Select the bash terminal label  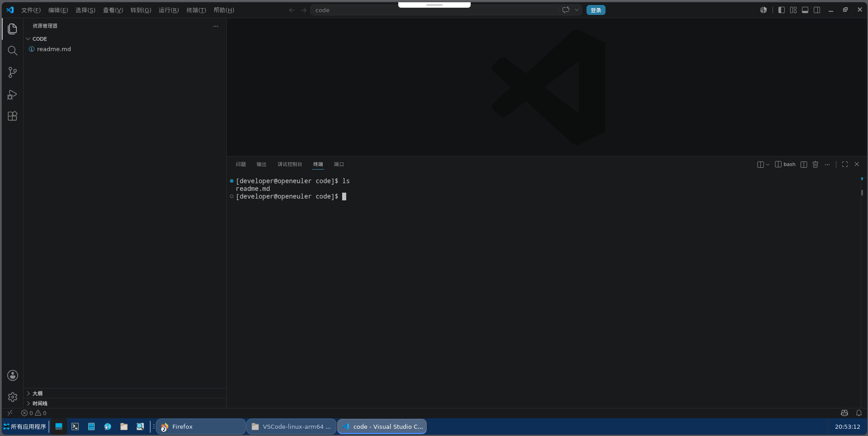tap(785, 164)
